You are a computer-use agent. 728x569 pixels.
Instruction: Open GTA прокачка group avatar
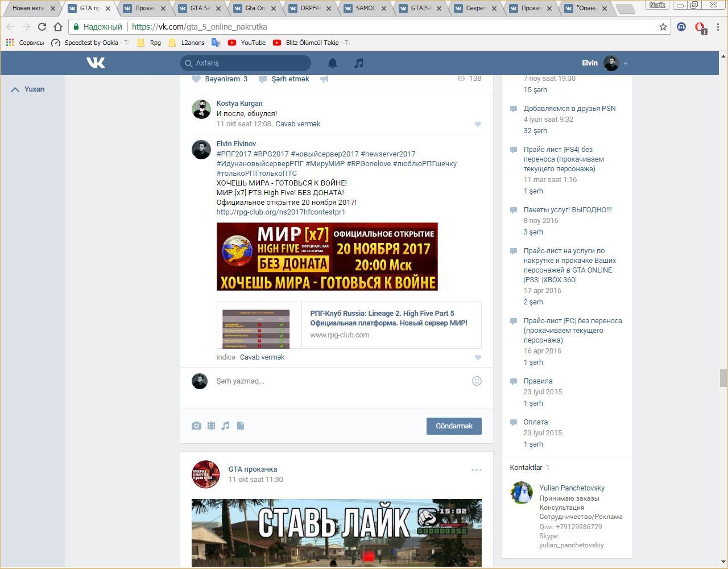206,475
